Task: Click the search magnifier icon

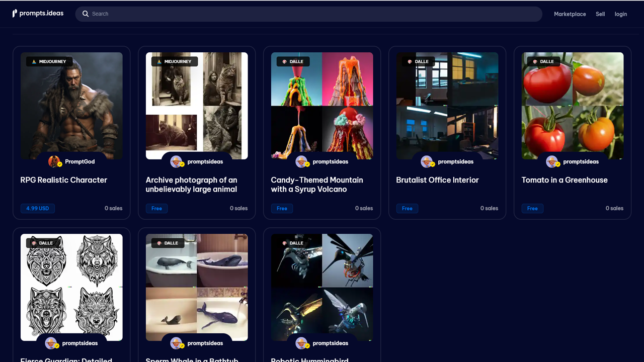Action: [x=86, y=14]
